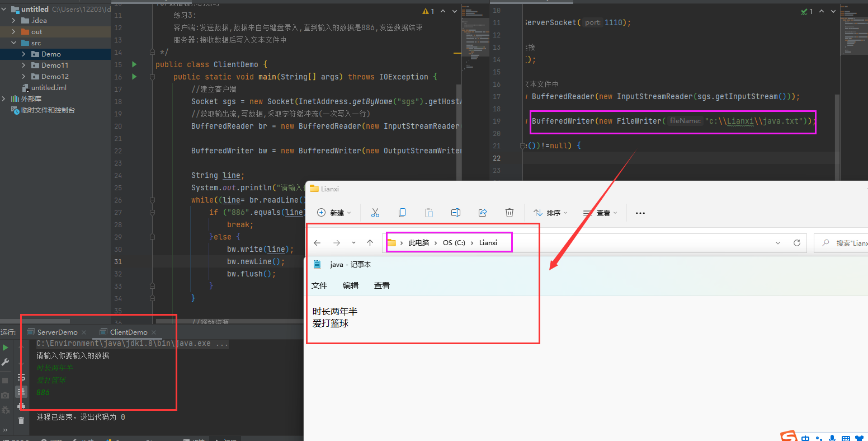Click Cut scissors icon in Explorer
The image size is (868, 441).
click(375, 213)
